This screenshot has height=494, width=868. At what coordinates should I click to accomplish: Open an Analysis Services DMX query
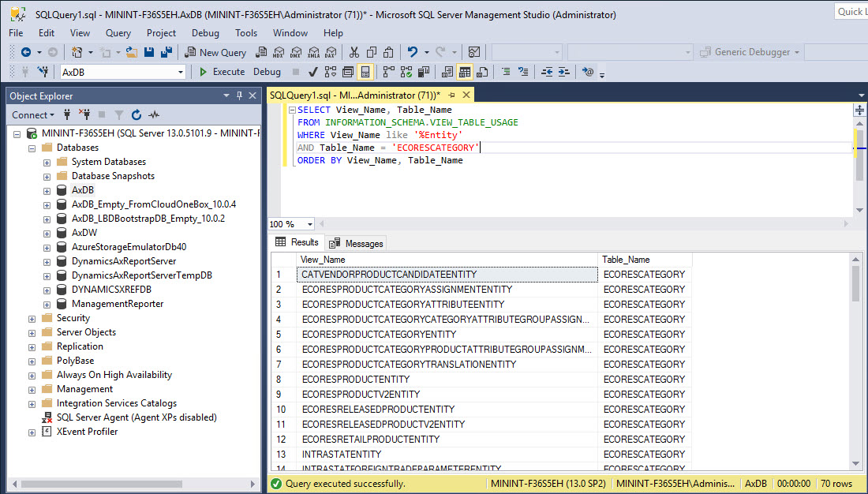pos(296,53)
